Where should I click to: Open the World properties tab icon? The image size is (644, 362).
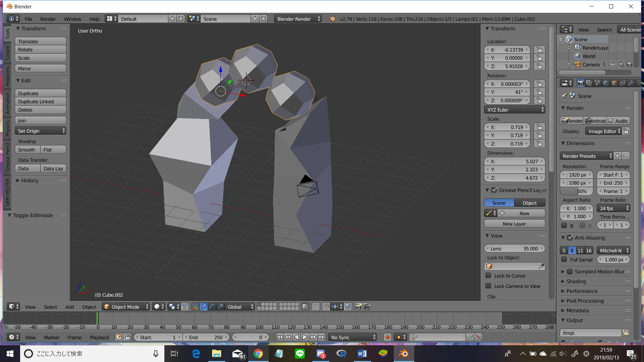(x=606, y=83)
